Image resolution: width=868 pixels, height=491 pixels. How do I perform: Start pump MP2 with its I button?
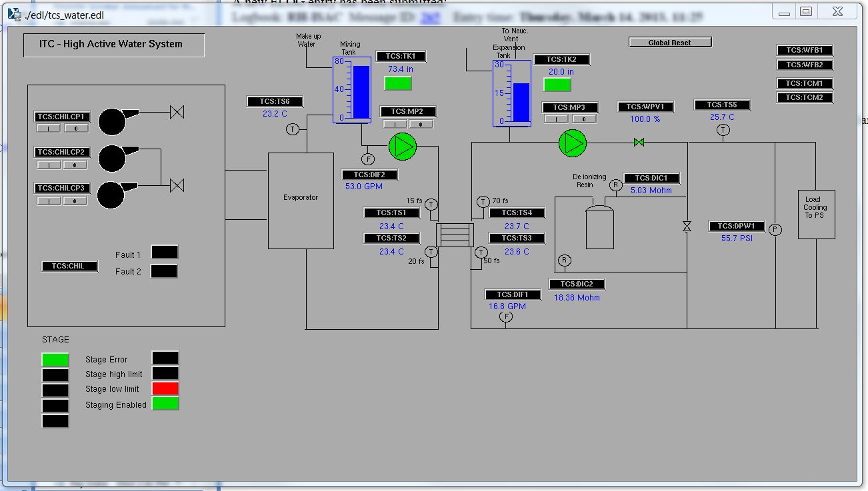coord(395,124)
